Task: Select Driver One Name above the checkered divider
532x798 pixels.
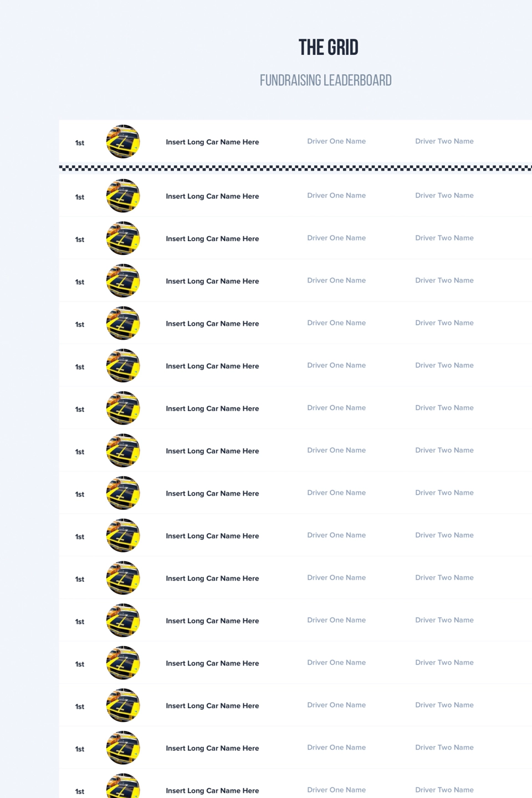Action: pyautogui.click(x=336, y=141)
